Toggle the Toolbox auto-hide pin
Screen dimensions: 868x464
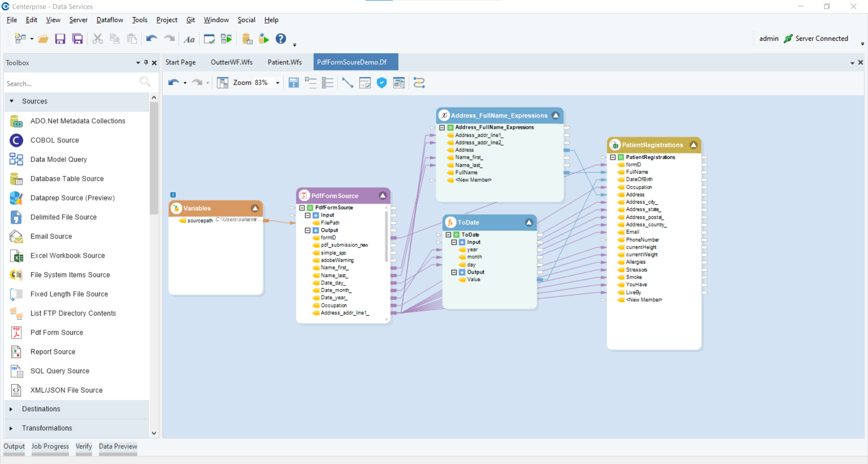[146, 62]
